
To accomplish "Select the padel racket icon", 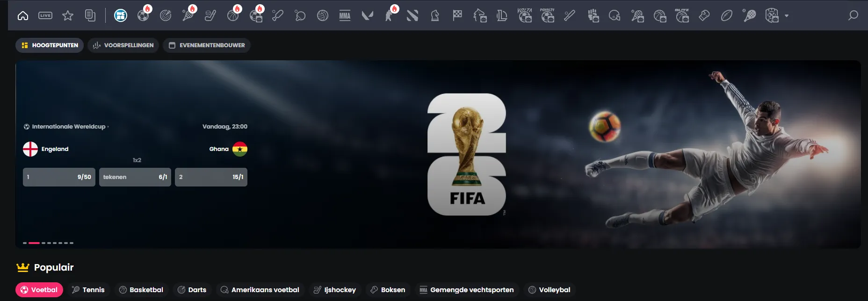I will (749, 15).
